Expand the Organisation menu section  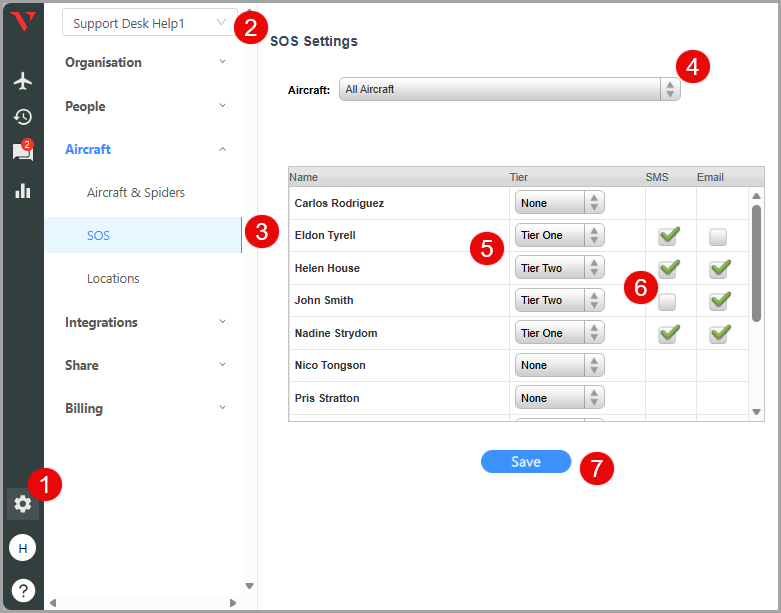[146, 62]
